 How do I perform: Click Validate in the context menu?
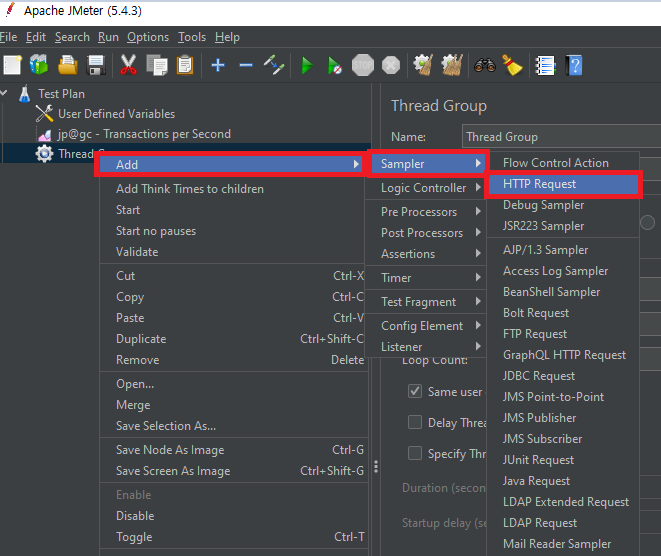[234, 252]
